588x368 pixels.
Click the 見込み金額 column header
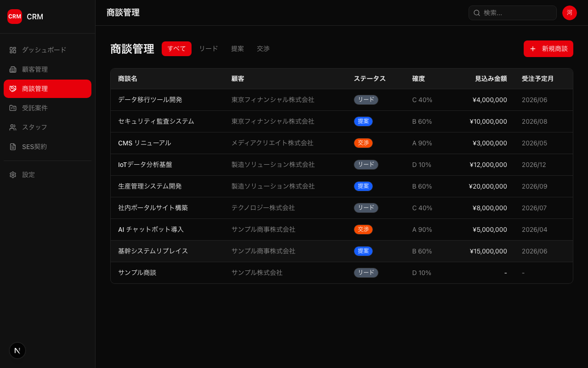(x=491, y=79)
